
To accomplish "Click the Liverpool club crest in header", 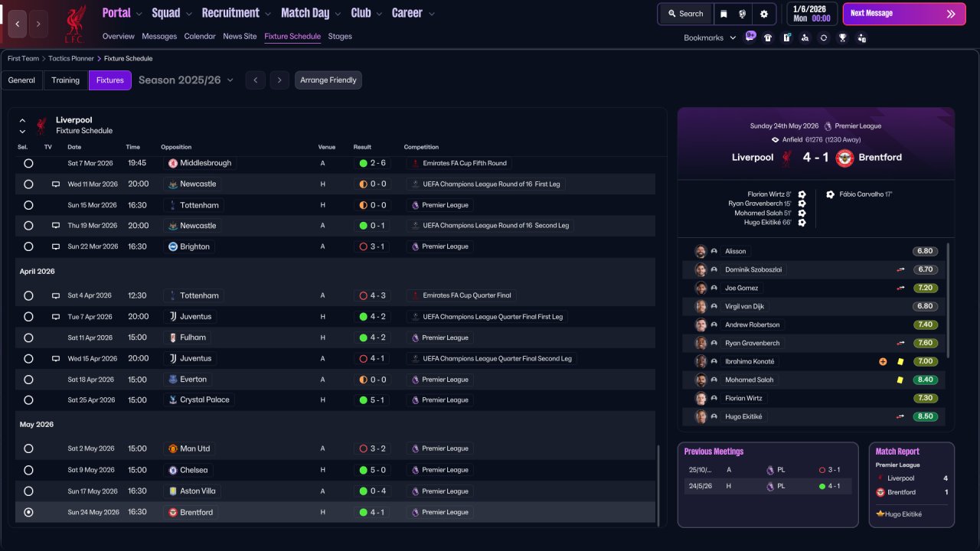I will [x=74, y=23].
